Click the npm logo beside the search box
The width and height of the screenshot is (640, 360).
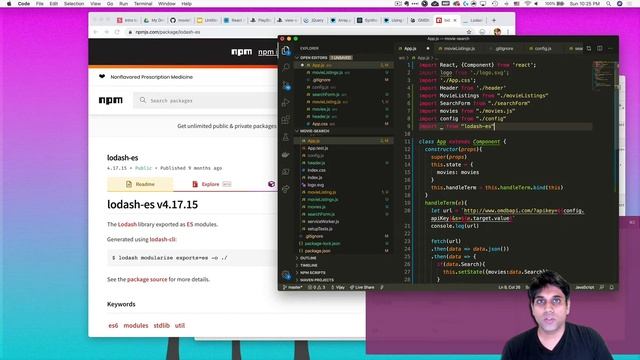[111, 100]
